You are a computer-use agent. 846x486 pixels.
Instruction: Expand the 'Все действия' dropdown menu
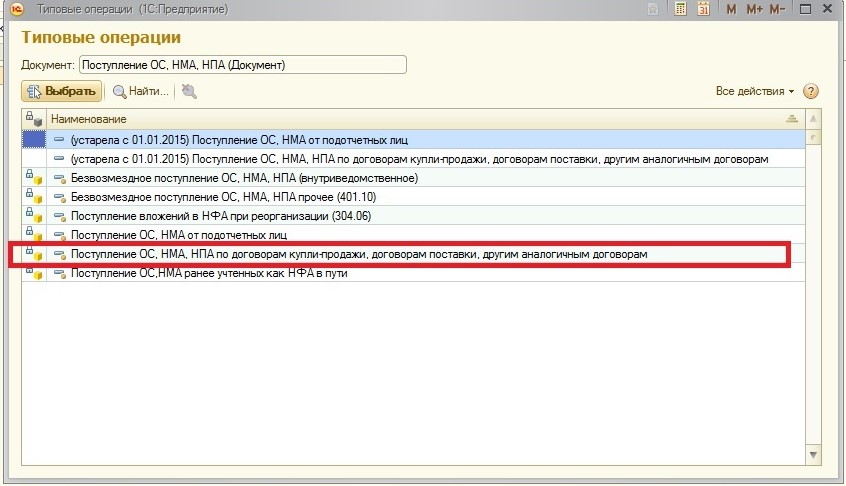755,91
